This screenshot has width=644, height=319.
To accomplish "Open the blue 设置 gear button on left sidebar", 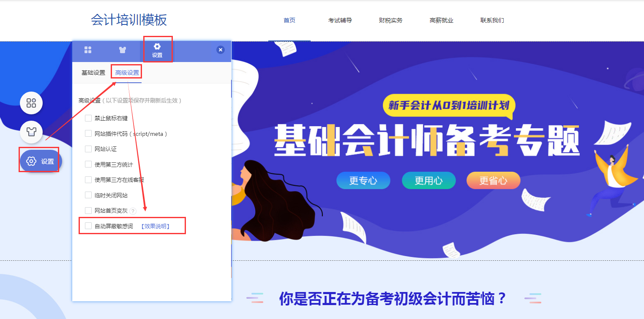I will [x=41, y=161].
